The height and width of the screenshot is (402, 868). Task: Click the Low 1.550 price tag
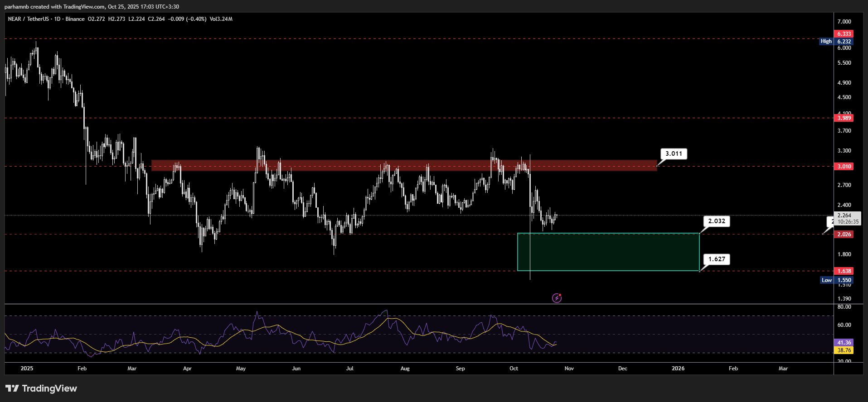point(837,280)
